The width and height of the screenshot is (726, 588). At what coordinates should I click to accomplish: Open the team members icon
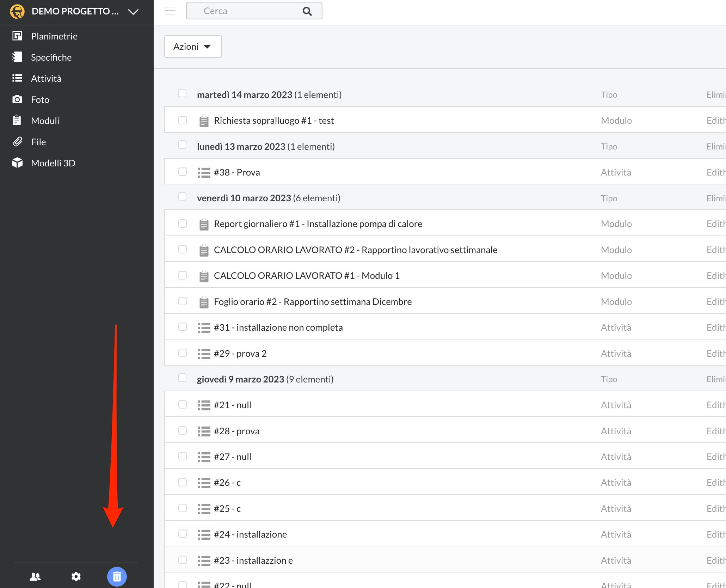click(x=35, y=577)
